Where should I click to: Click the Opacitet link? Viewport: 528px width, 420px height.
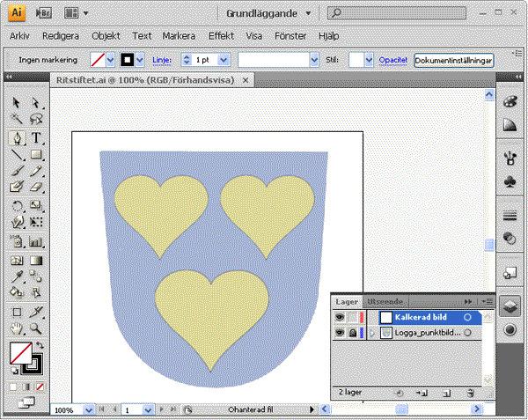click(393, 60)
